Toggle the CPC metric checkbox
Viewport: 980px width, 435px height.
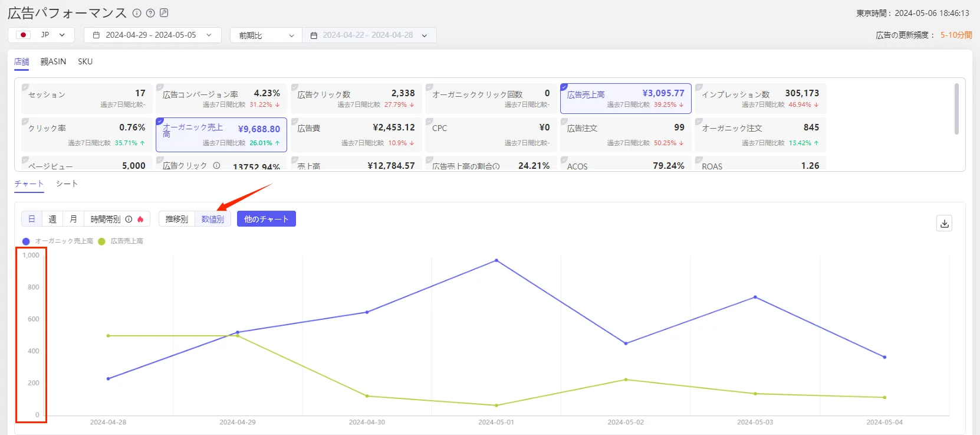pos(429,122)
